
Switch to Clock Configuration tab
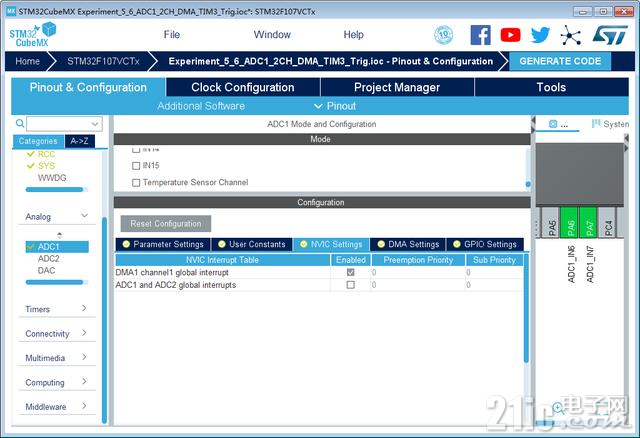(243, 87)
